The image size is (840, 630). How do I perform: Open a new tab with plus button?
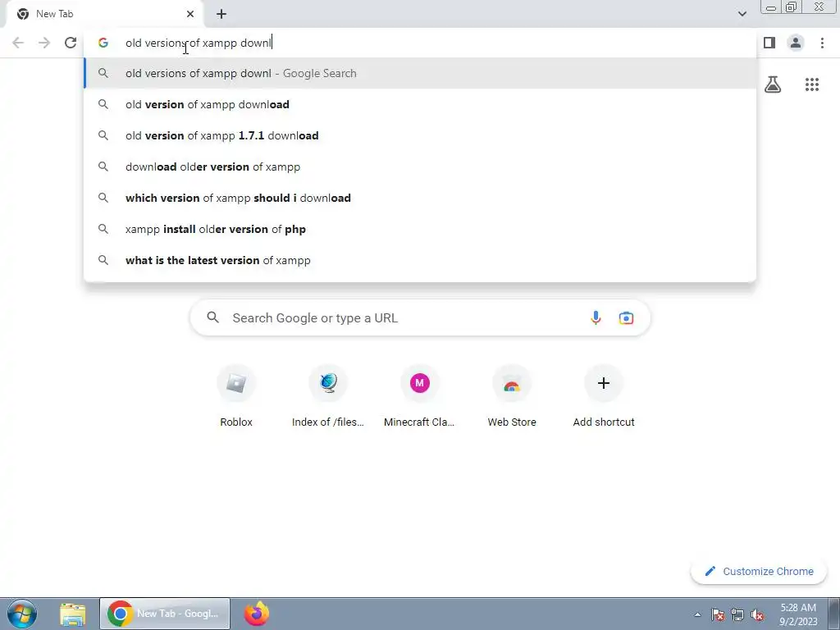click(221, 14)
